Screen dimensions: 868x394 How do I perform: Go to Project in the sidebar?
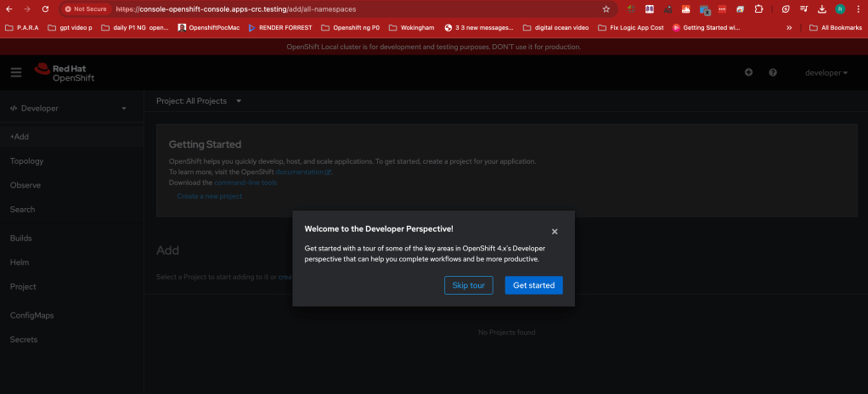click(72, 287)
